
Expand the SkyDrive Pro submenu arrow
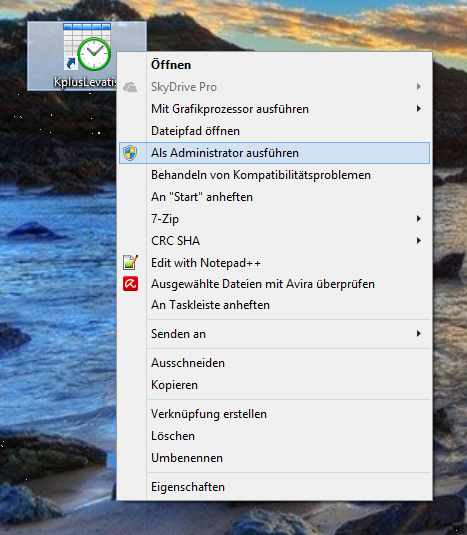click(x=419, y=87)
